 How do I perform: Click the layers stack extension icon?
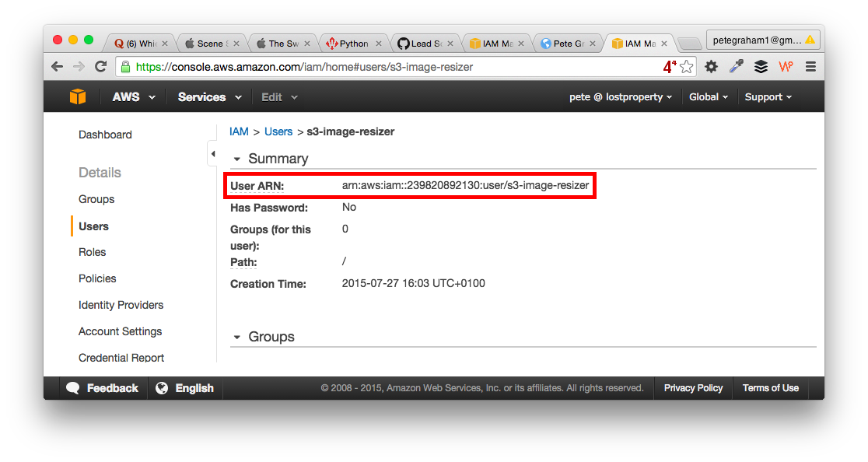pyautogui.click(x=761, y=67)
